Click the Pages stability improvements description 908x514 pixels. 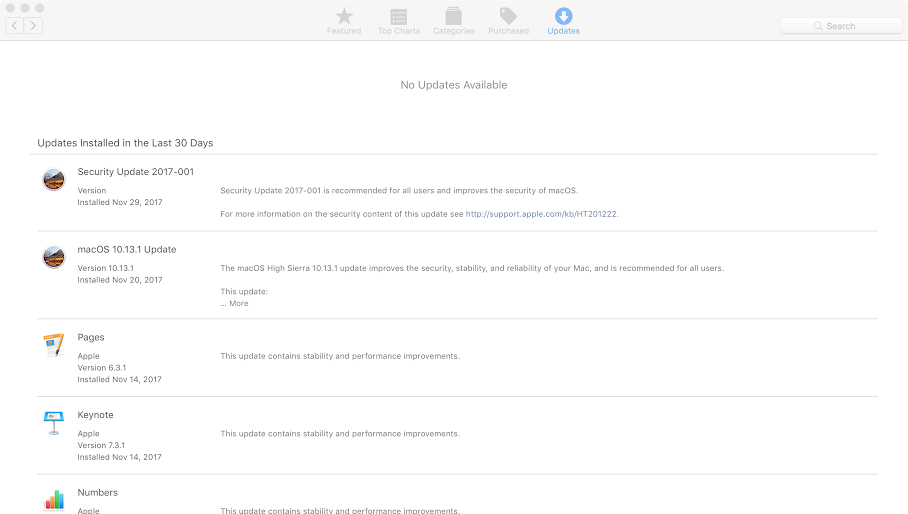340,356
